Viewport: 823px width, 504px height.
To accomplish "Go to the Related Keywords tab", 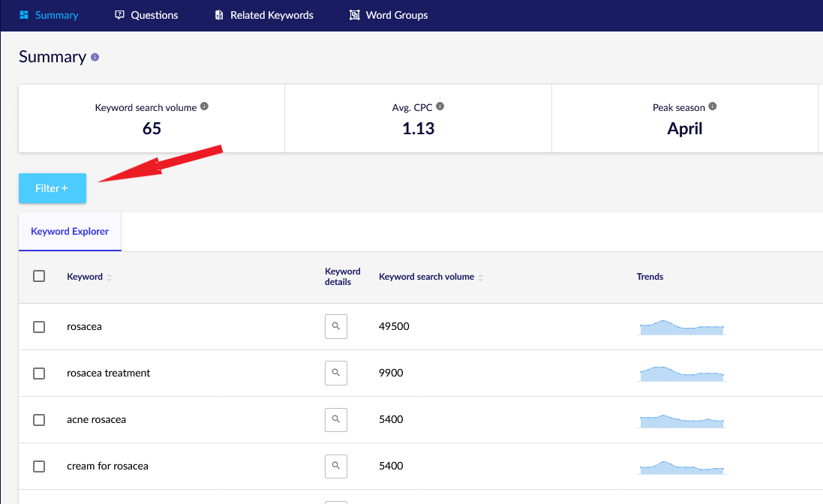I will pos(263,15).
